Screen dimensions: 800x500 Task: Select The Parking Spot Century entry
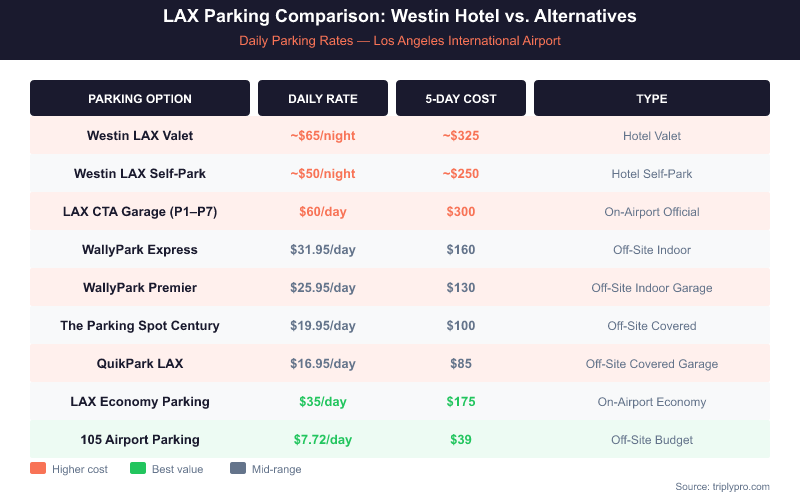tap(140, 326)
